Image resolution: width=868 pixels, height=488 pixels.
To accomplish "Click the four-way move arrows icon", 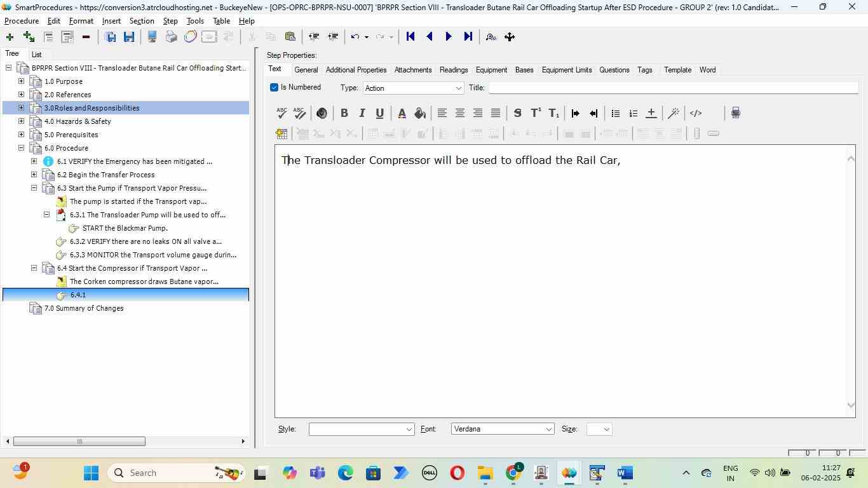I will click(510, 37).
